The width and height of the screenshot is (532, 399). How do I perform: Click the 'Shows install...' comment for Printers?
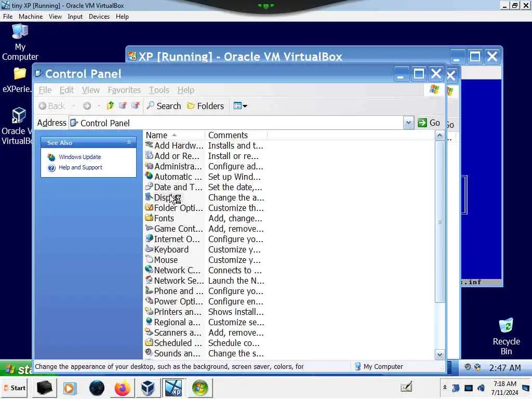(236, 312)
